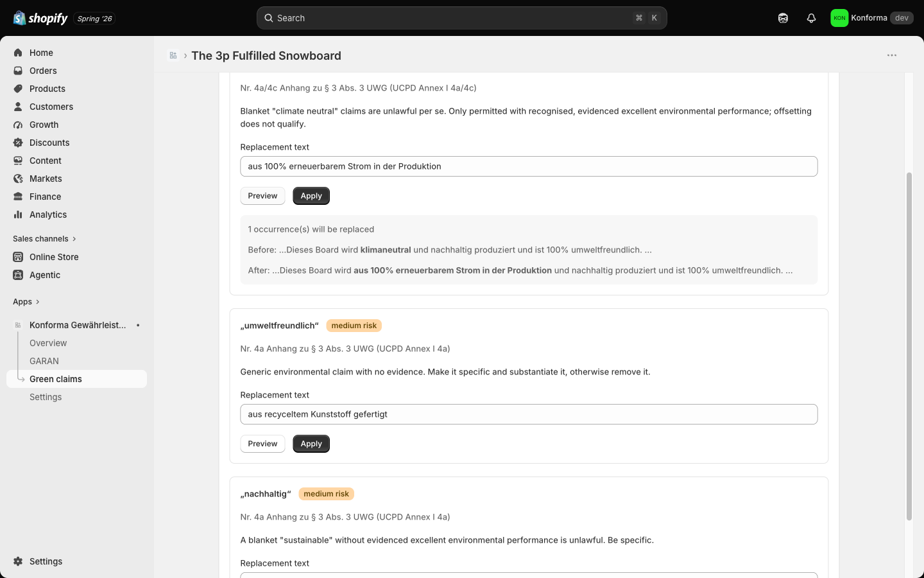Click the Customers person icon

click(x=18, y=107)
